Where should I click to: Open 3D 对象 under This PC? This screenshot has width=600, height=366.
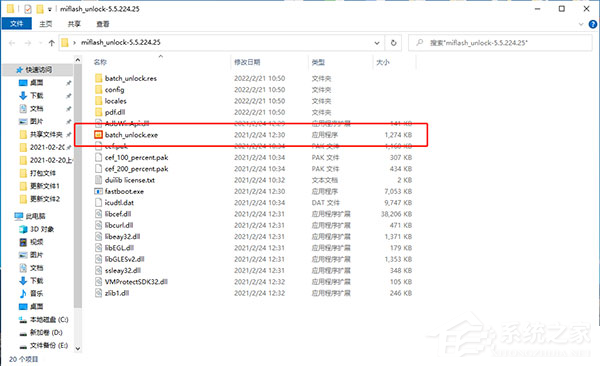(42, 229)
